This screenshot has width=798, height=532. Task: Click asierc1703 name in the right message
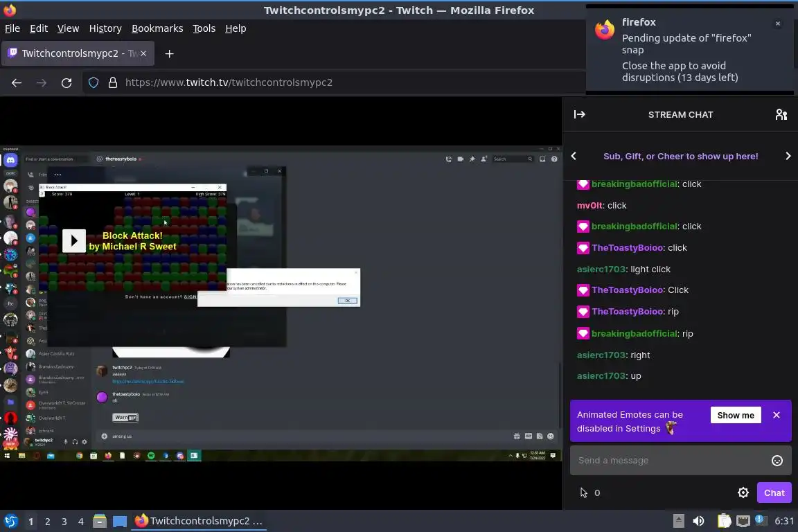tap(601, 355)
